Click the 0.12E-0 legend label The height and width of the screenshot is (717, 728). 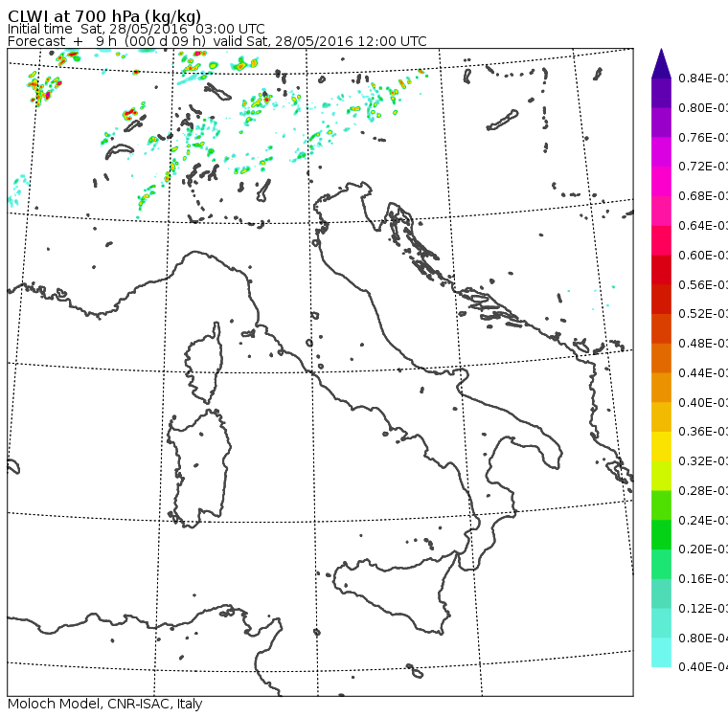click(703, 608)
